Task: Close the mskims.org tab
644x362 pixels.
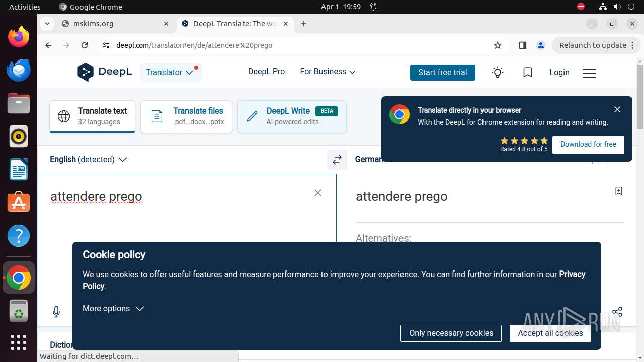Action: coord(166,24)
